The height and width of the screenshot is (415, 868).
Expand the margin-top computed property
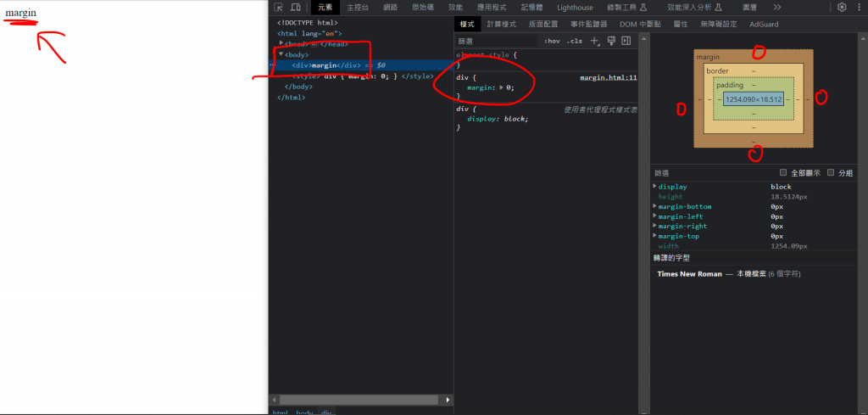point(655,236)
